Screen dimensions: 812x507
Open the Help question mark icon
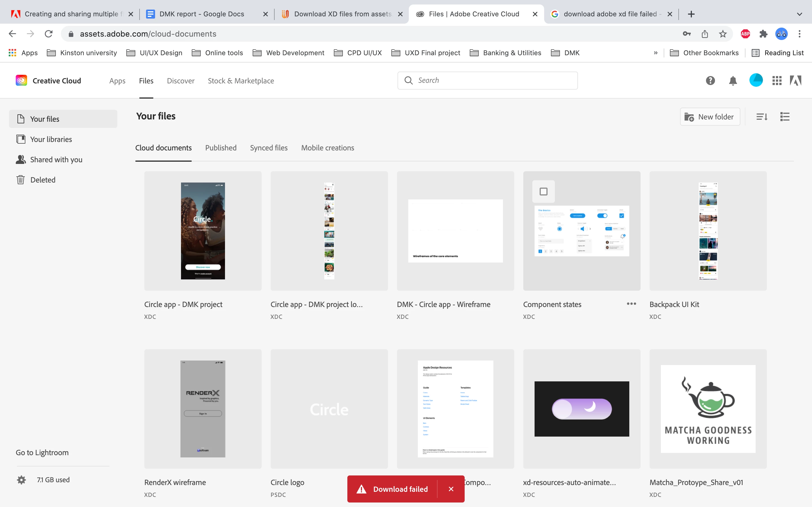pos(710,81)
